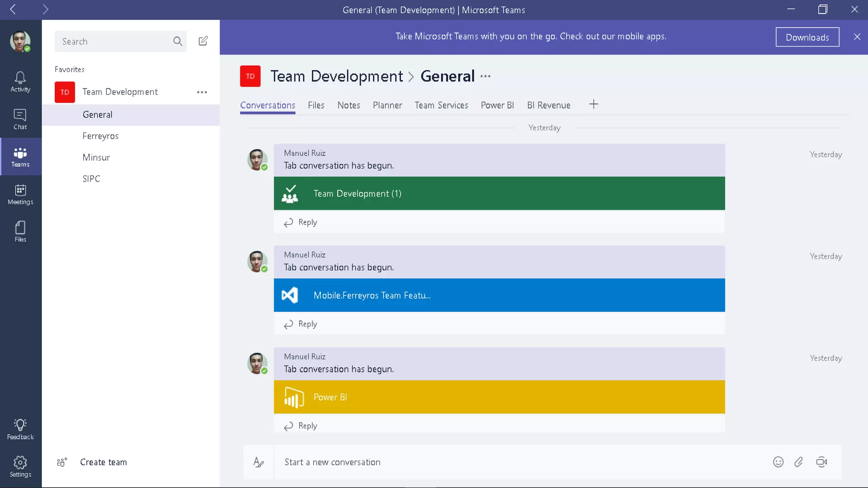Open emoji picker in message box
Viewport: 868px width, 488px height.
778,462
